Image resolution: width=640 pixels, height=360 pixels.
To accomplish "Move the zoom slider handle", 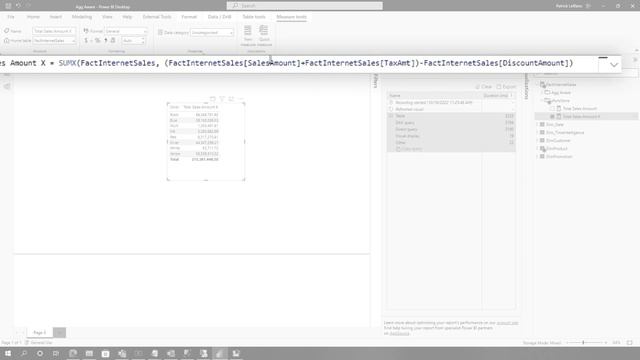I will point(583,343).
